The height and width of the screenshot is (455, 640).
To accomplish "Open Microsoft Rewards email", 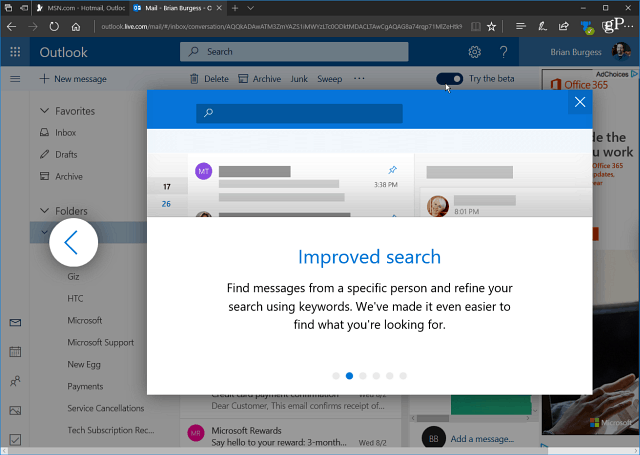I will pos(290,436).
